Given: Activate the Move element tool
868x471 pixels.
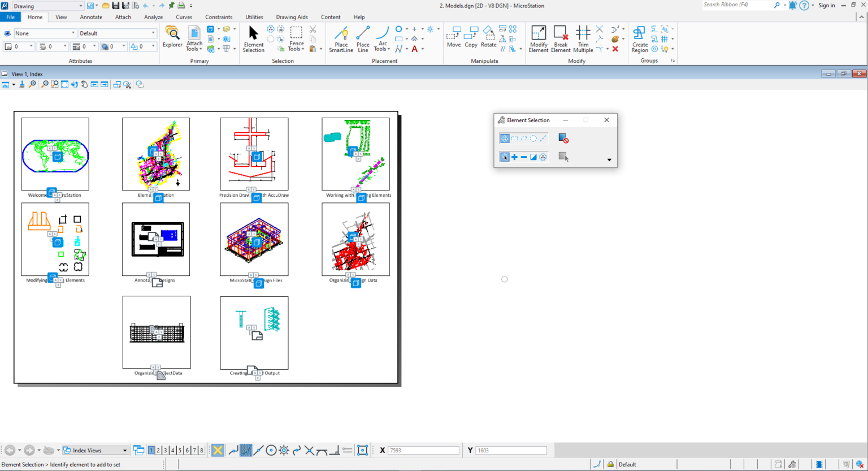Looking at the screenshot, I should coord(454,37).
